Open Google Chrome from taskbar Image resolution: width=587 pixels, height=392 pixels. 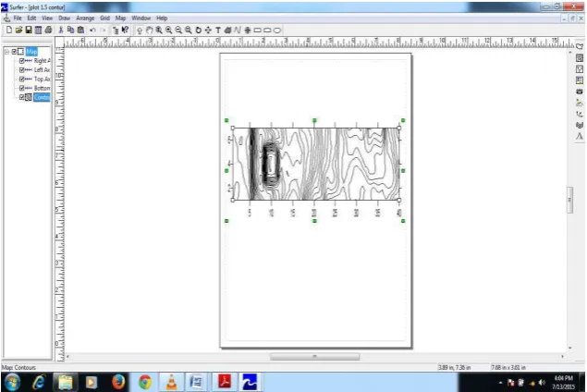[145, 382]
